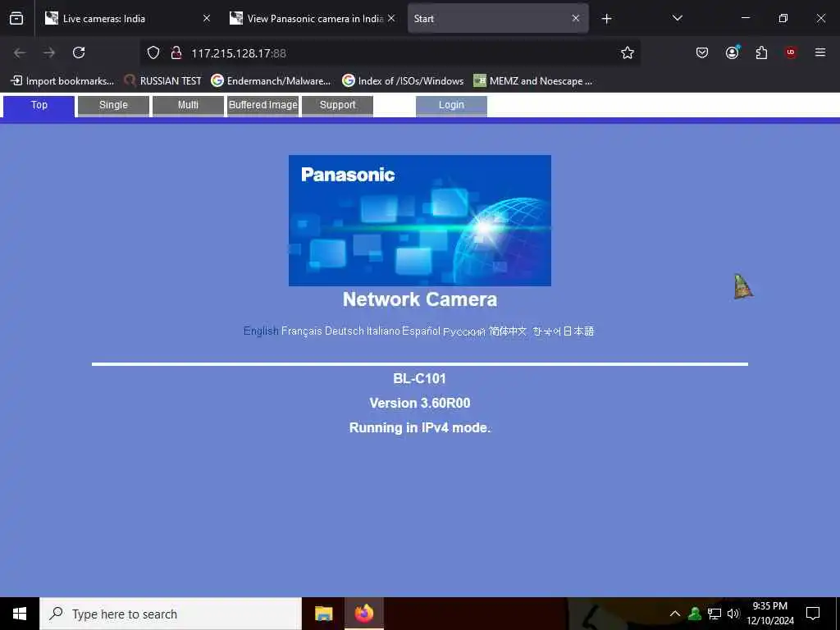Expand the list all tabs chevron
This screenshot has height=630, width=840.
677,18
